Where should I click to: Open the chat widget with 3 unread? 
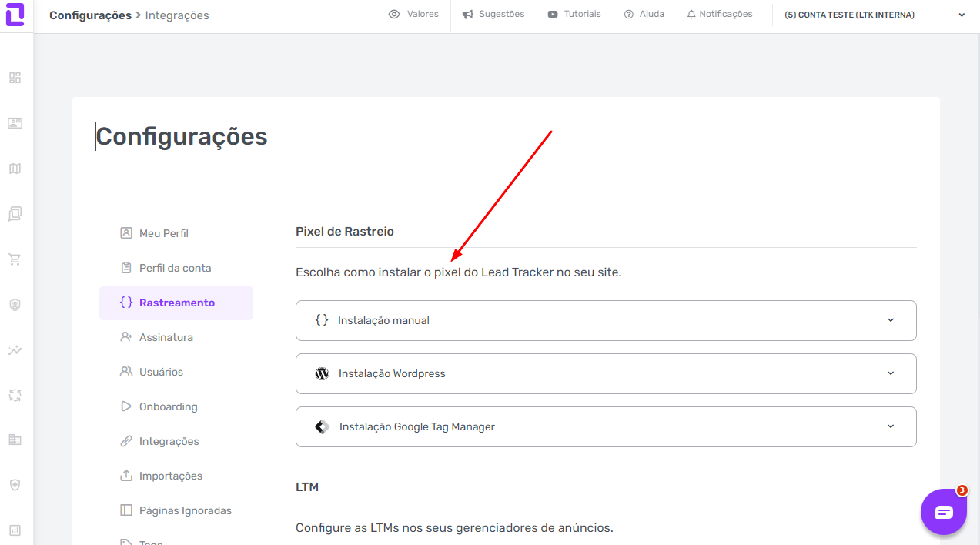944,512
